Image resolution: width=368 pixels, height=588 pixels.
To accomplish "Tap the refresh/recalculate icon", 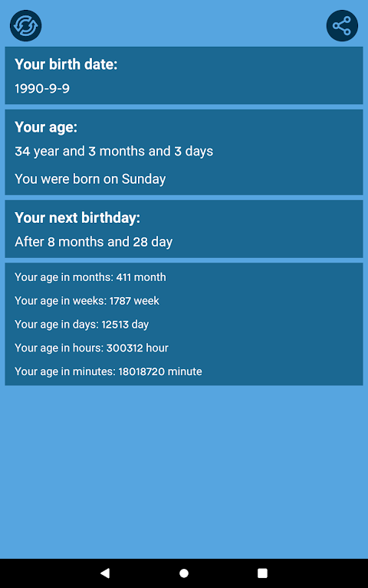I will coord(25,25).
